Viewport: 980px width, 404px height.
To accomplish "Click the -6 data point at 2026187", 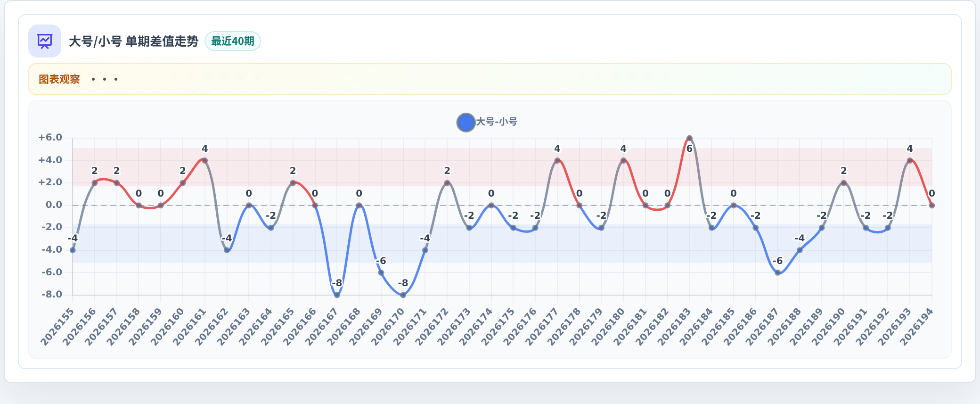I will (777, 272).
